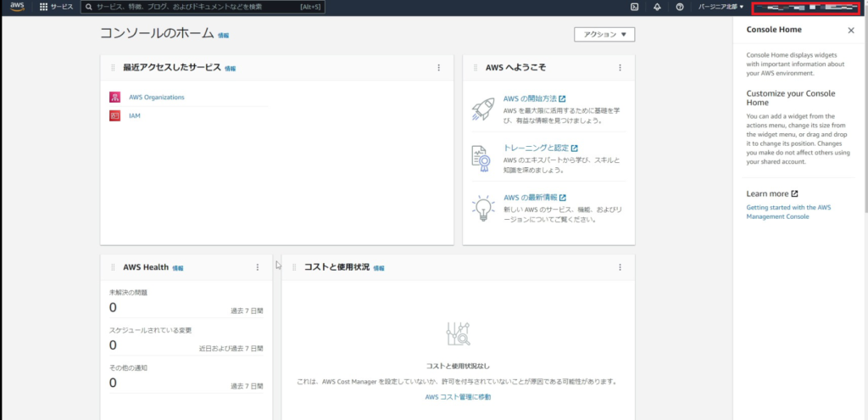Expand the アクション dropdown button
This screenshot has height=420, width=868.
pos(604,35)
